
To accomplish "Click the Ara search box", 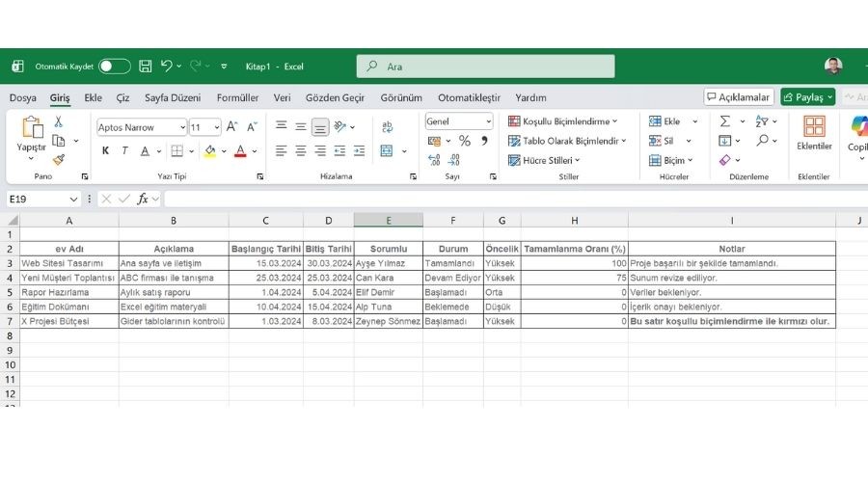I will 485,67.
